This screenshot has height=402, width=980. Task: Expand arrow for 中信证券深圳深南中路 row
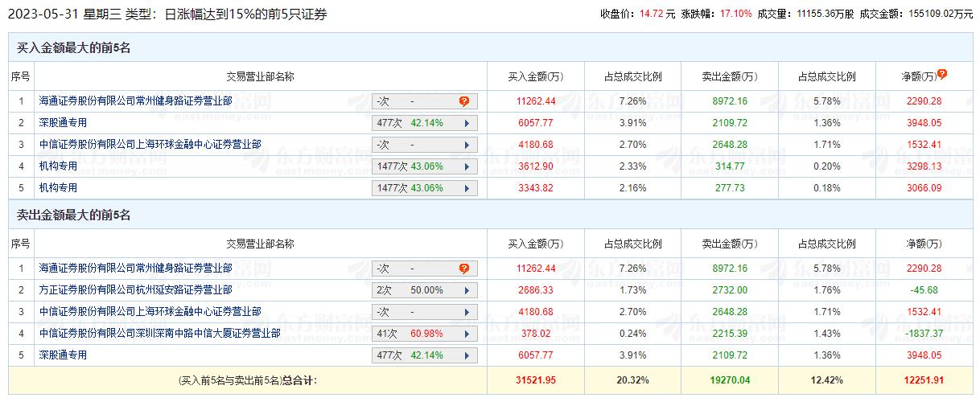click(466, 334)
